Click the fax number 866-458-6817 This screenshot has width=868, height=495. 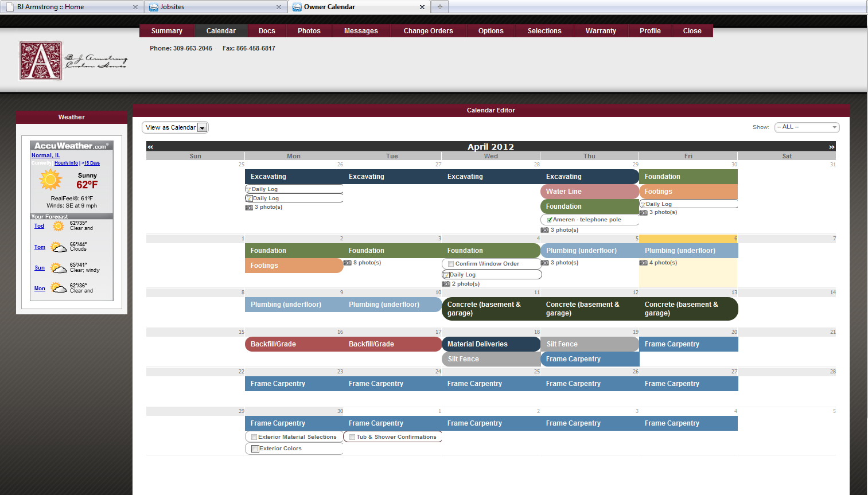pos(256,48)
